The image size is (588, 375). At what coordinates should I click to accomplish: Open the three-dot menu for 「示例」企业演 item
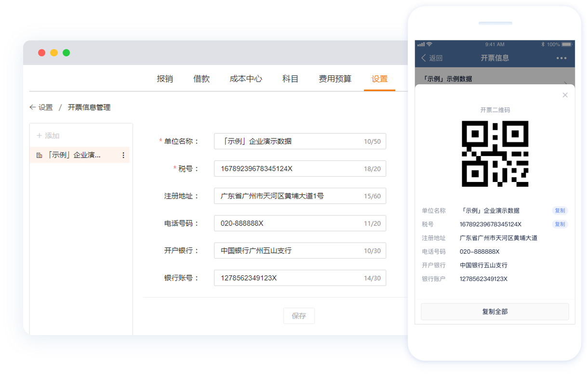click(123, 155)
